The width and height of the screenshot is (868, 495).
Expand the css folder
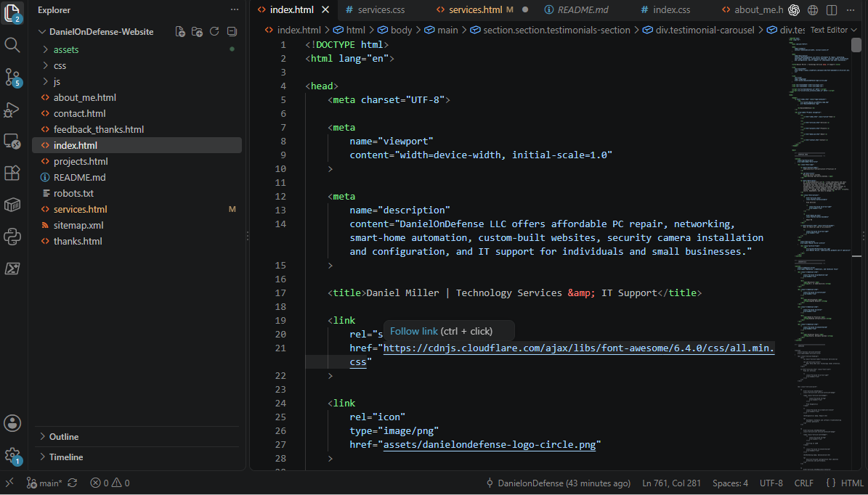point(137,66)
